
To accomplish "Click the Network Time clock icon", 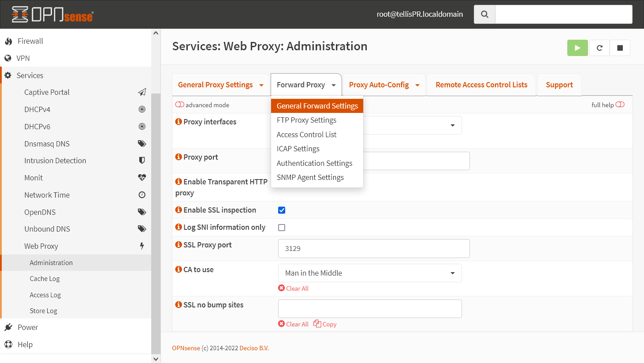I will (142, 195).
